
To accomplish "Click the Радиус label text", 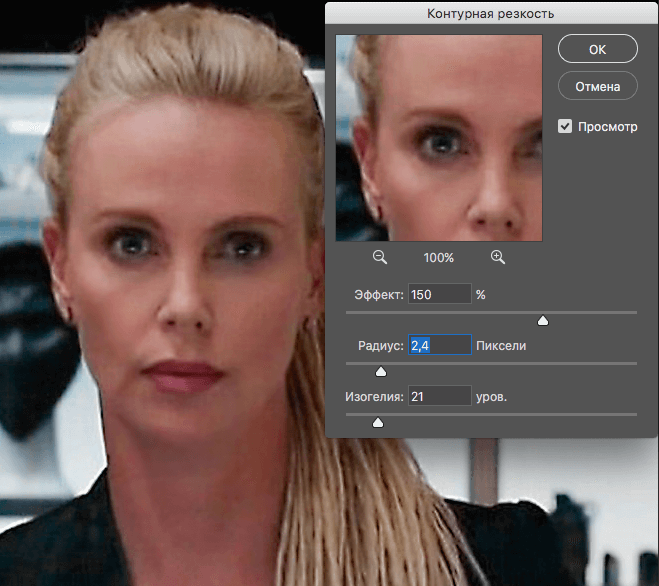I will point(380,347).
